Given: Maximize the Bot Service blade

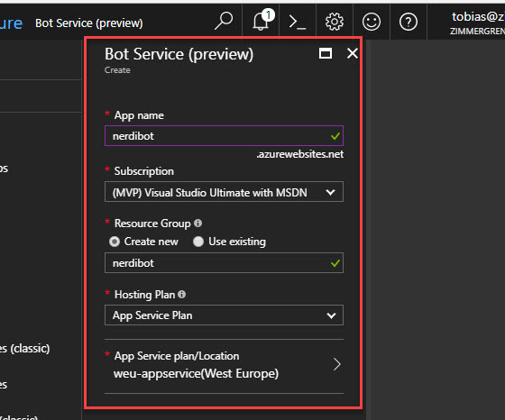Looking at the screenshot, I should pos(326,53).
